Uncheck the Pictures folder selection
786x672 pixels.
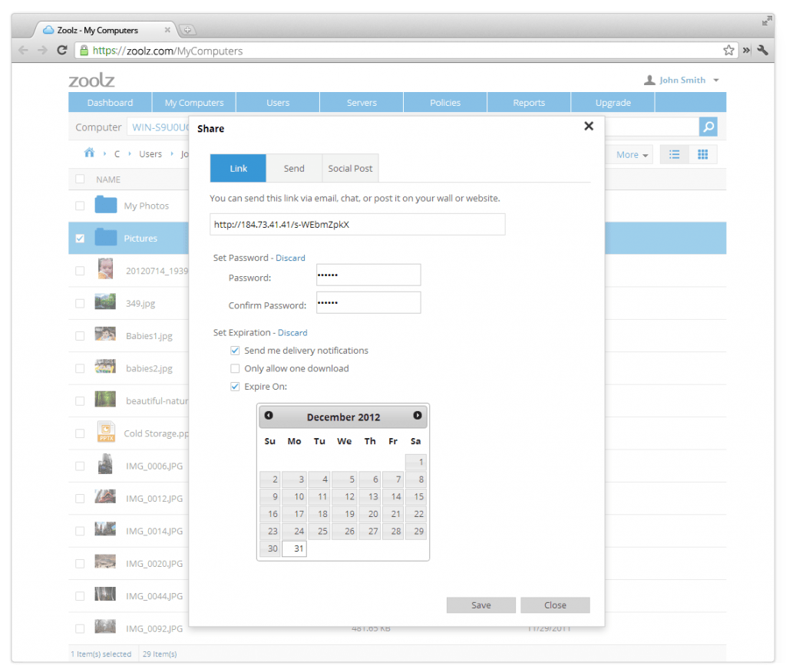coord(80,238)
